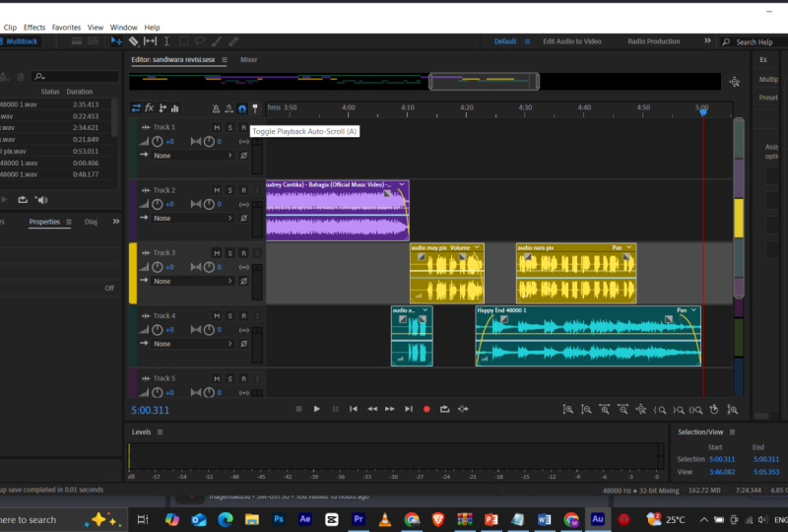The image size is (788, 532).
Task: Expand workspace overflow chevrons
Action: coord(707,40)
